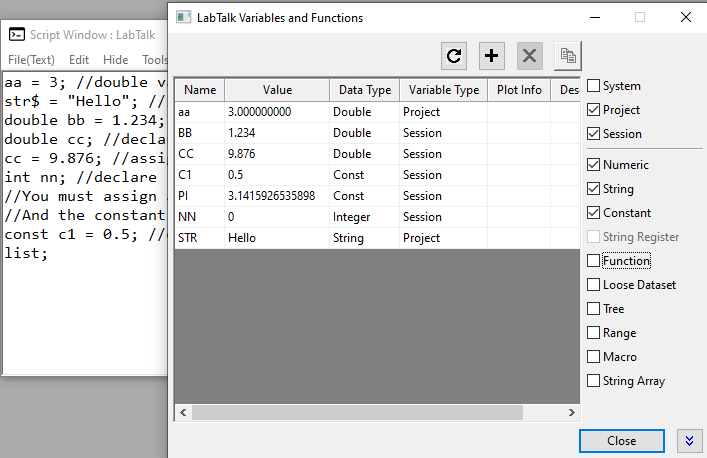Toggle the Function checkbox

tap(594, 261)
